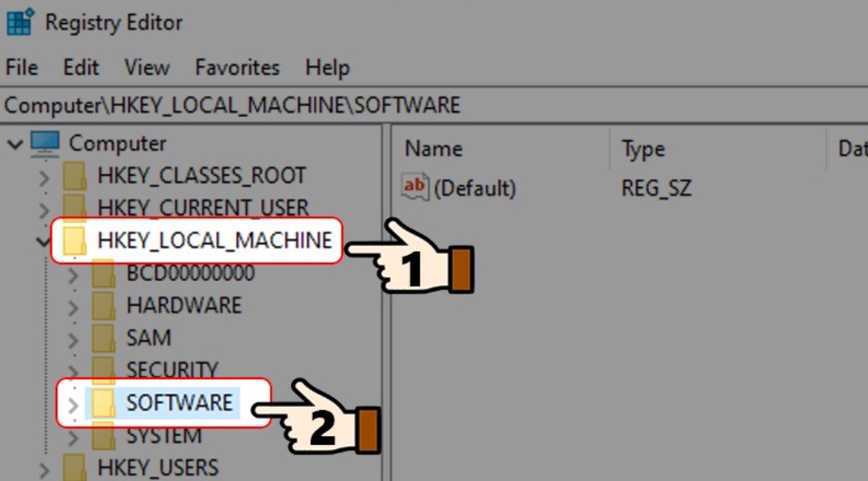
Task: Click the BCD00000000 folder icon
Action: click(104, 274)
